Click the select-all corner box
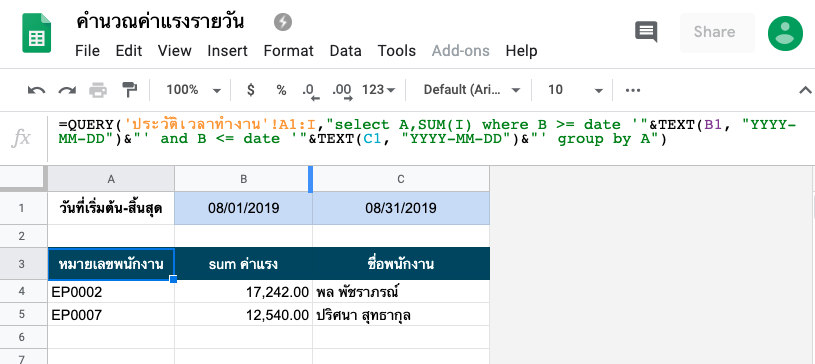 23,179
